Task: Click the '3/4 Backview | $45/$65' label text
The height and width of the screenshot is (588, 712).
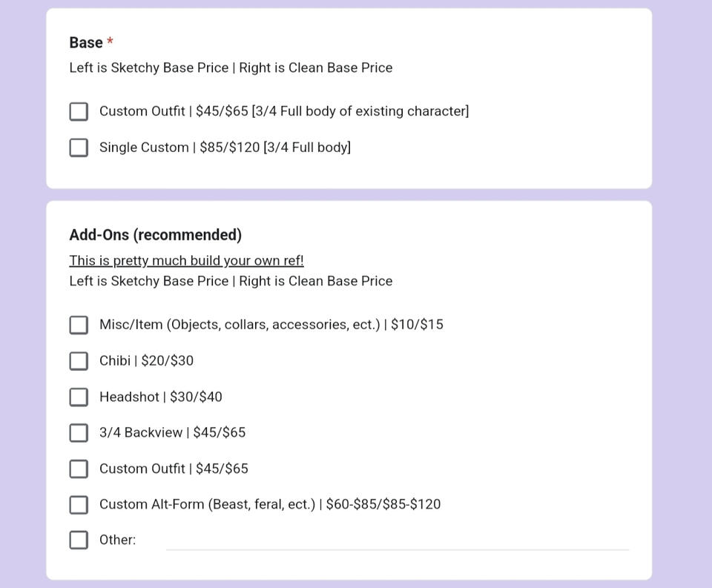Action: [172, 432]
